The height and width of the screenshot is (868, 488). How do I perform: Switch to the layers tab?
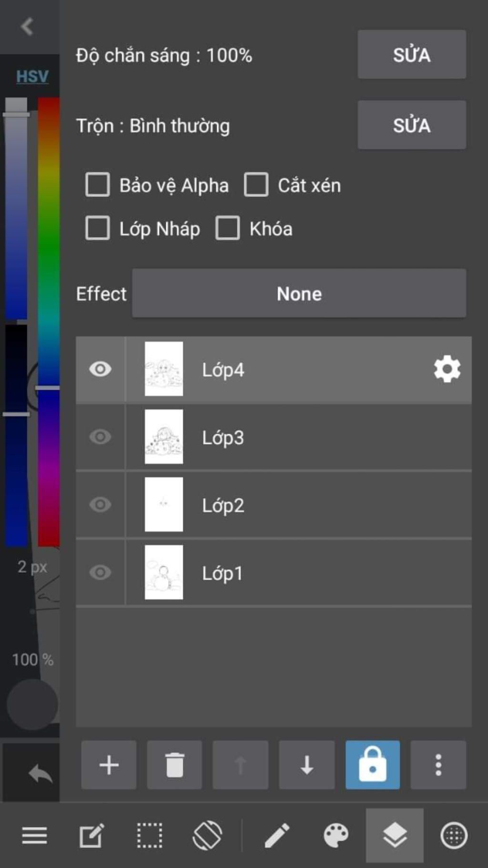pyautogui.click(x=395, y=836)
